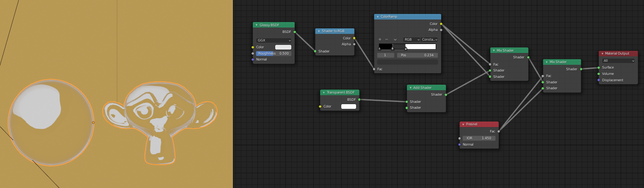Click the ColorRamp active stop color field
Screen dimensions: 644x188
click(x=407, y=62)
